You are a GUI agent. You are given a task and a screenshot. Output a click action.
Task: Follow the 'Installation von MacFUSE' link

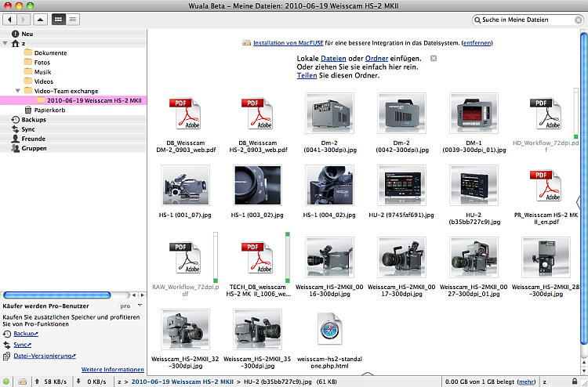click(x=288, y=43)
